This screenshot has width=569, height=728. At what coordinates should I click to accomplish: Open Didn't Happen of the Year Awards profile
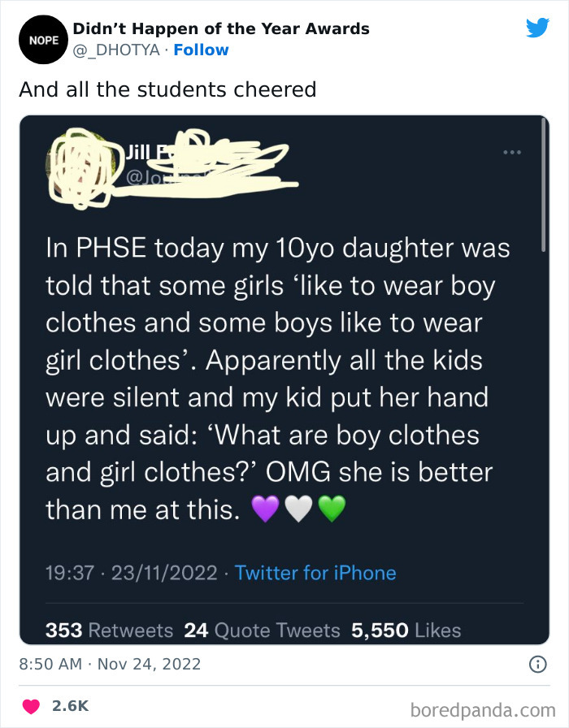pos(221,28)
